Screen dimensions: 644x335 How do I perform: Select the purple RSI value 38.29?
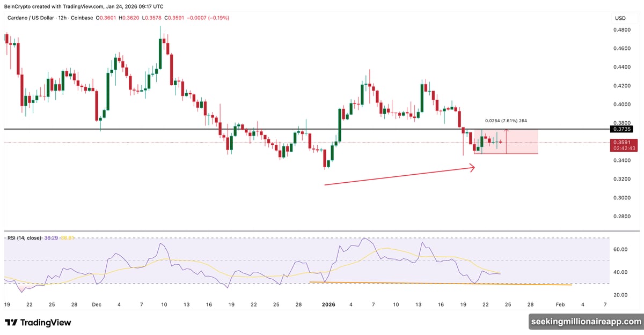[x=52, y=237]
